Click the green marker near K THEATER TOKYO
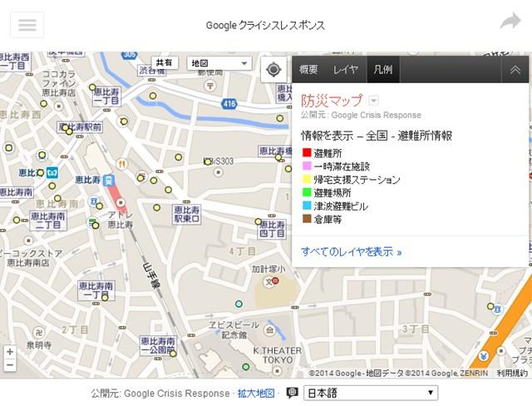 (x=246, y=367)
